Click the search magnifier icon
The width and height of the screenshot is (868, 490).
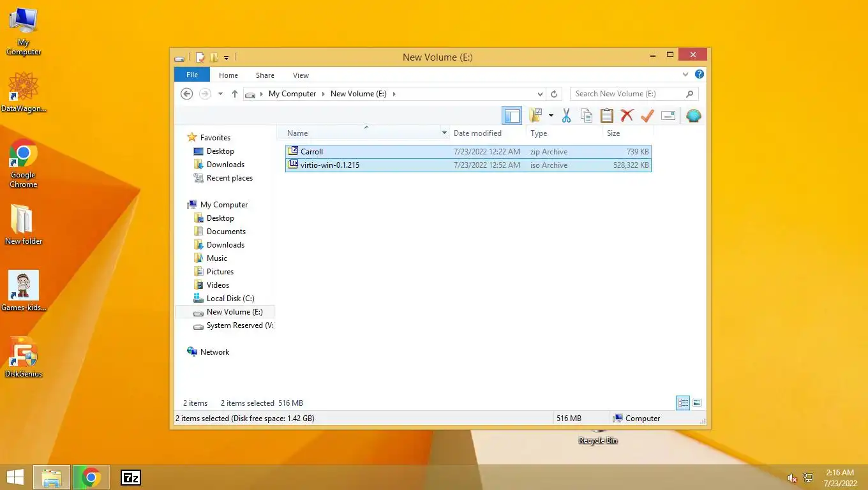pyautogui.click(x=689, y=94)
